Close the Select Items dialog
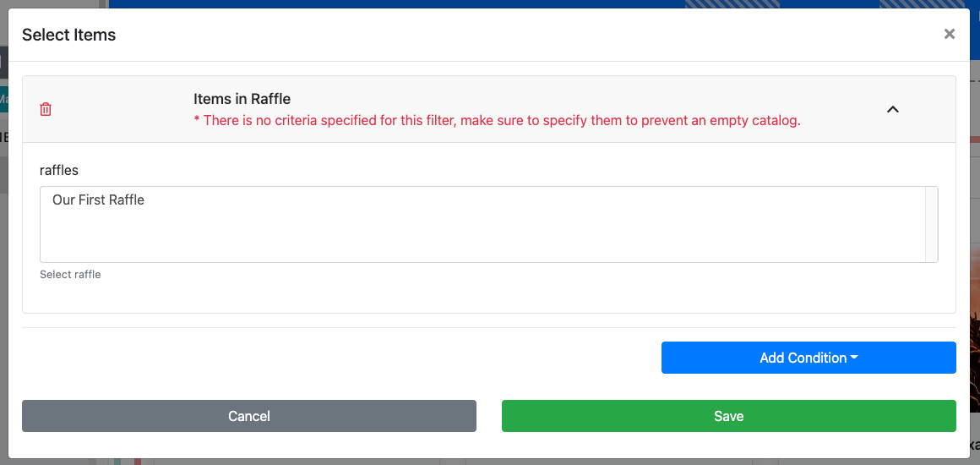This screenshot has height=465, width=980. [x=949, y=34]
